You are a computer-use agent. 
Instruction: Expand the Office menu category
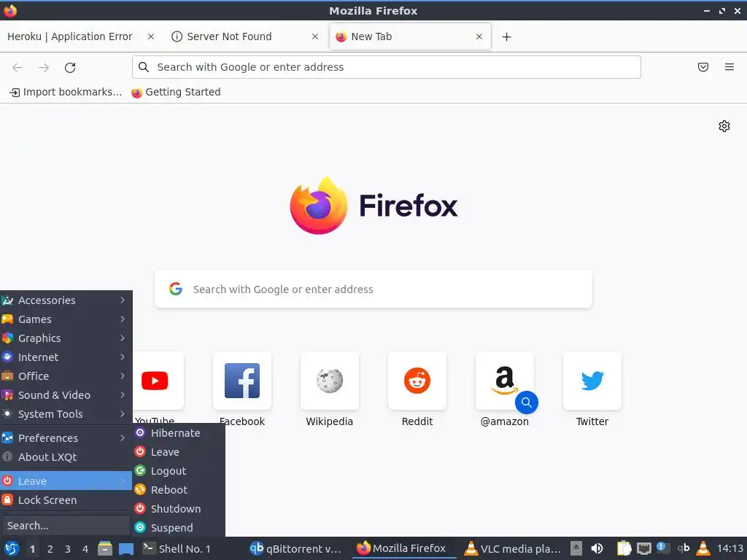(66, 376)
